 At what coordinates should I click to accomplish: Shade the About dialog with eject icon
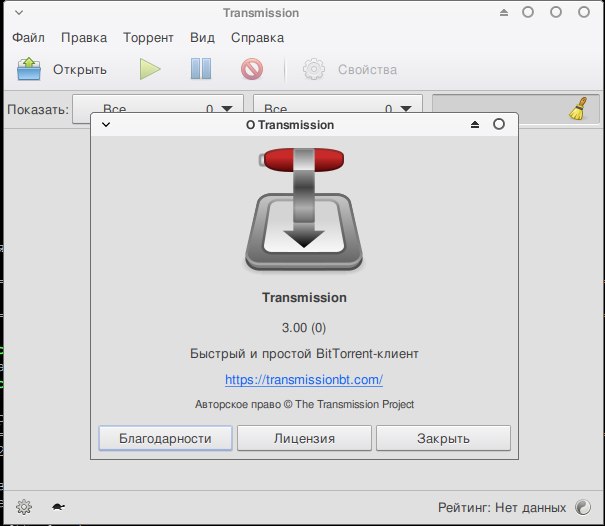475,124
